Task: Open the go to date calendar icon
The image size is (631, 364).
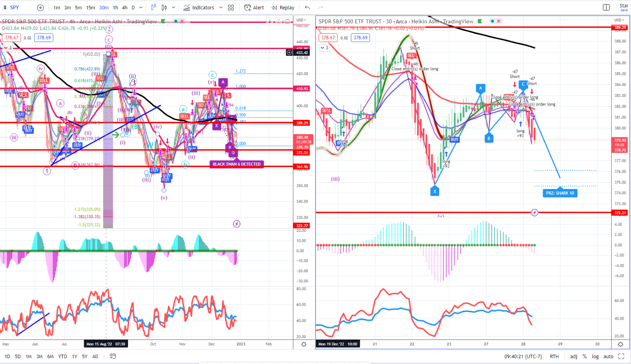Action: [x=113, y=356]
